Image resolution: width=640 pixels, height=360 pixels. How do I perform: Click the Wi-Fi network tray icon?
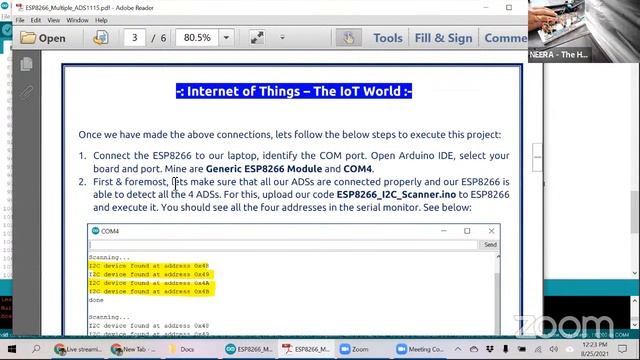(538, 349)
